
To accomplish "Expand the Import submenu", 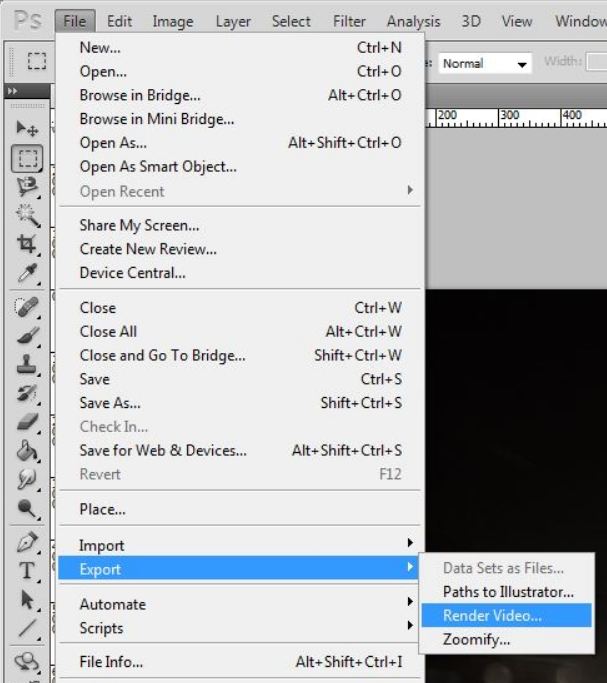I will tap(239, 545).
